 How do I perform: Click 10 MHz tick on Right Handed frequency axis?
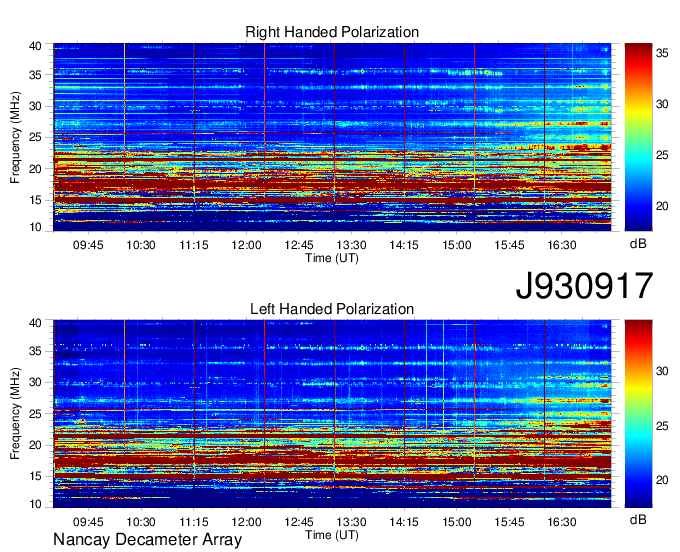[35, 227]
